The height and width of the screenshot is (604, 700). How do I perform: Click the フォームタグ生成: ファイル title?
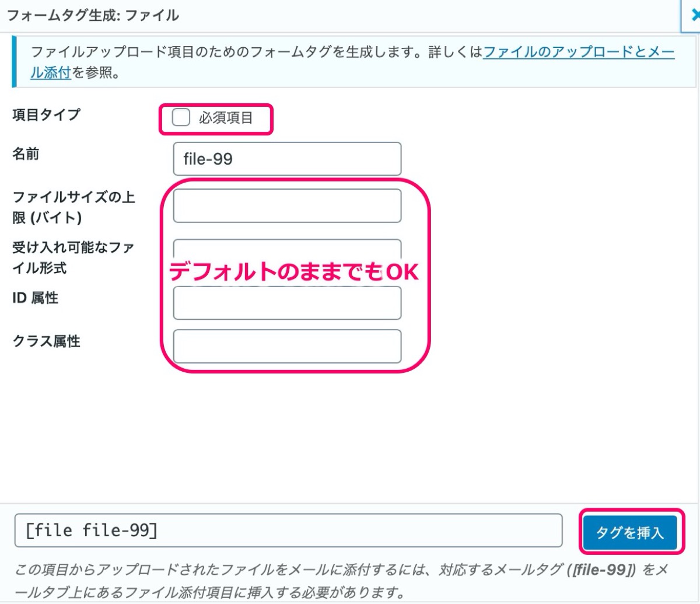[x=93, y=15]
